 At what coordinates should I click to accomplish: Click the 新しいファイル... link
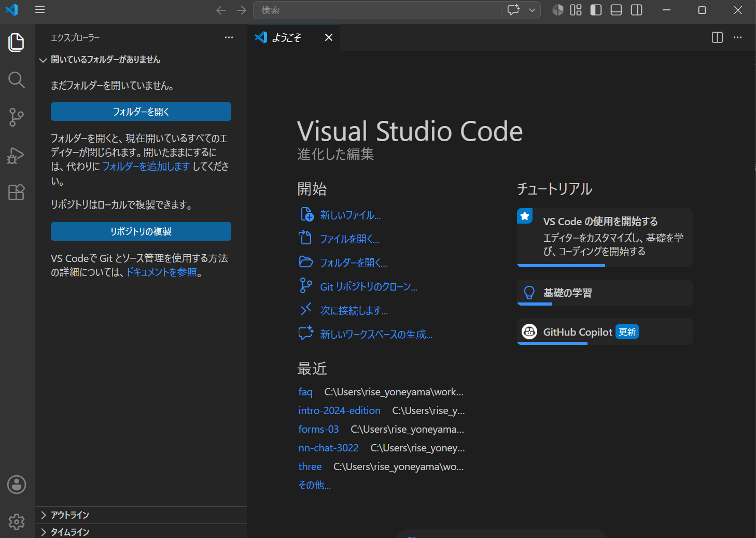[351, 215]
